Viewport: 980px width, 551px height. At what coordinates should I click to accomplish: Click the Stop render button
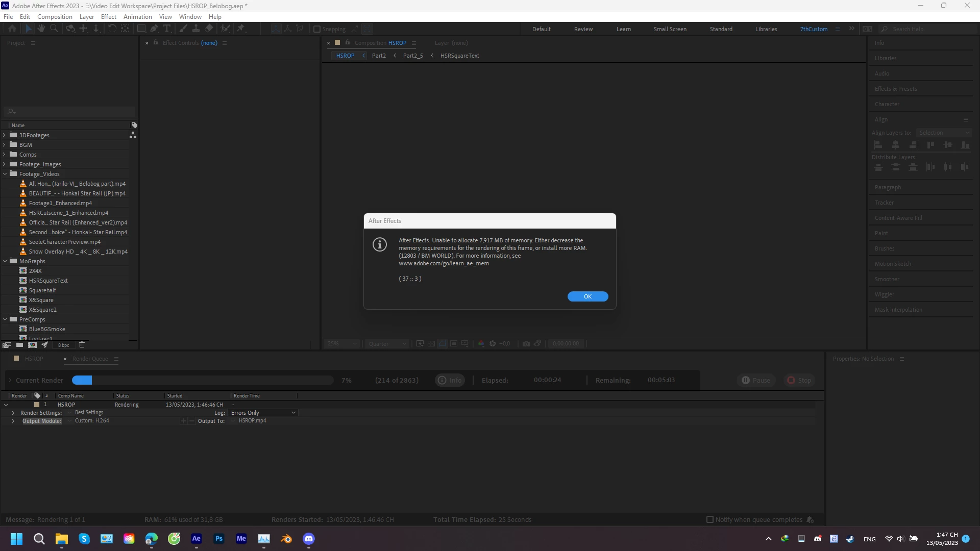799,380
